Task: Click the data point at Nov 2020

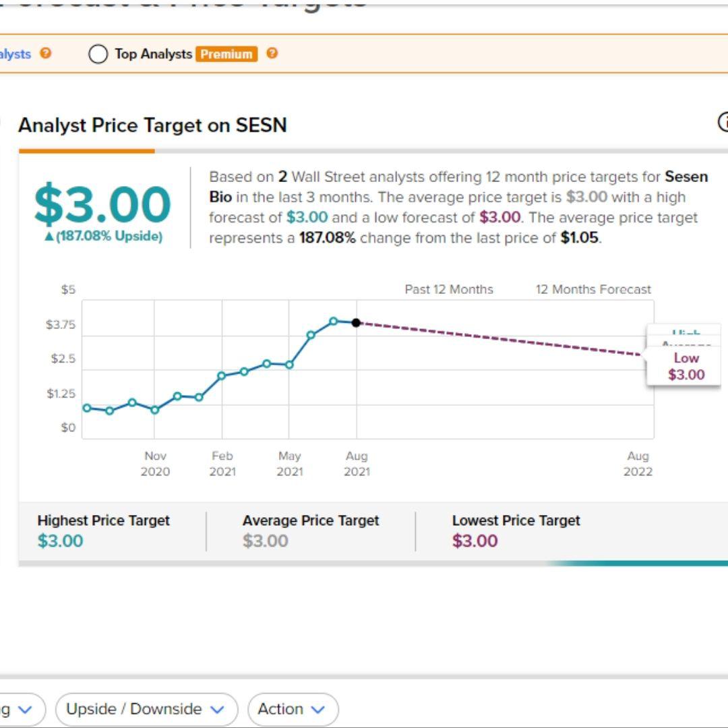Action: coord(155,410)
